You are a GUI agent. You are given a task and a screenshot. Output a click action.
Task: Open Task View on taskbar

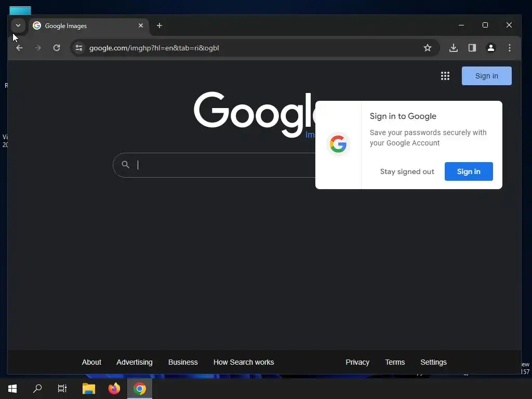point(62,389)
